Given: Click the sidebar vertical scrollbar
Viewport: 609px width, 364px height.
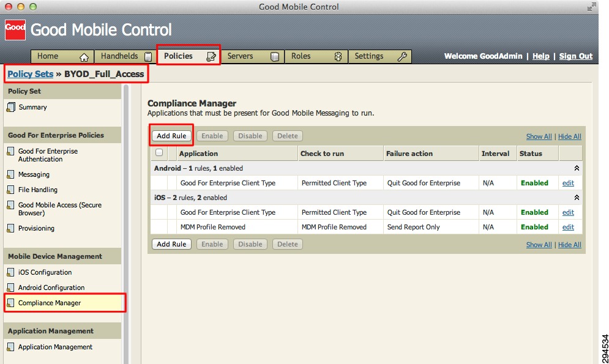Looking at the screenshot, I should coord(126,225).
